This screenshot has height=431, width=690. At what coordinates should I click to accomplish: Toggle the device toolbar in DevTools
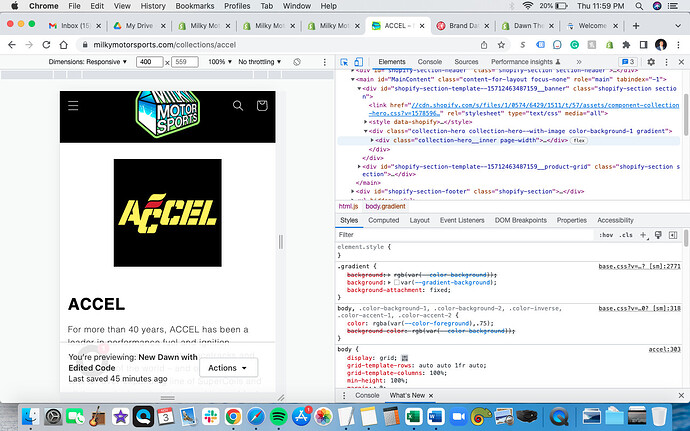(x=359, y=62)
